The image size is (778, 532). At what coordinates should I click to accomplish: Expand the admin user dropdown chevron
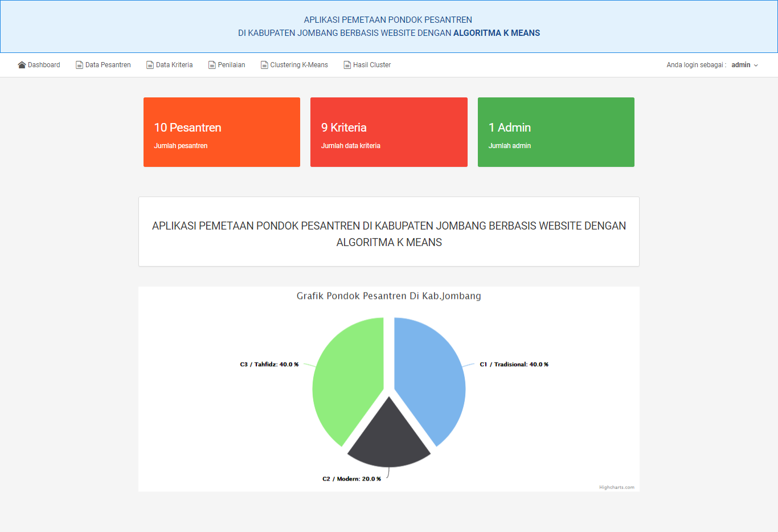coord(756,66)
